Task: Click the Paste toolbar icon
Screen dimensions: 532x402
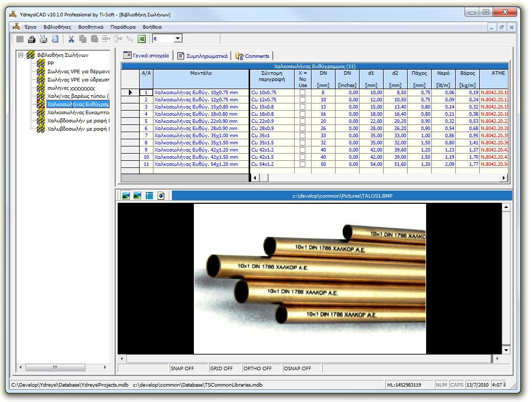Action: click(95, 38)
